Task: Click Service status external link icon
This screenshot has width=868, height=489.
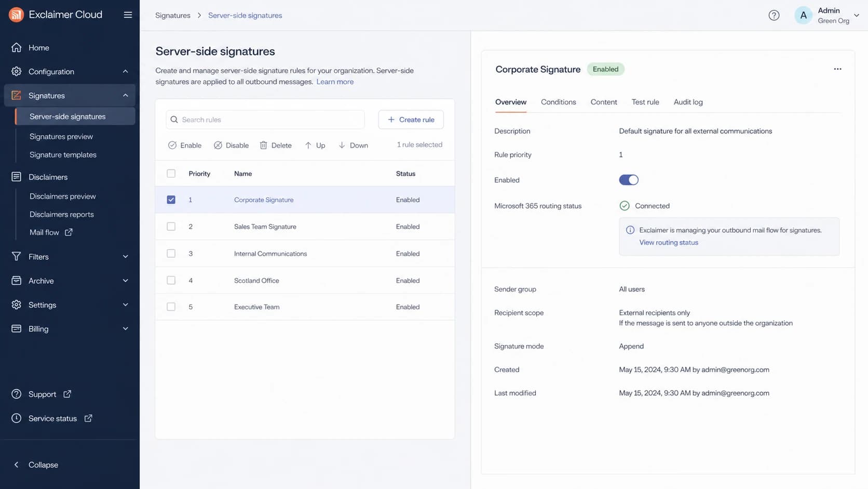Action: tap(88, 418)
